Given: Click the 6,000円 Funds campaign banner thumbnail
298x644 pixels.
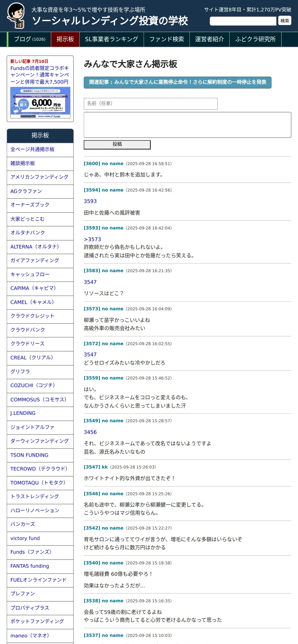Looking at the screenshot, I should coord(40,103).
